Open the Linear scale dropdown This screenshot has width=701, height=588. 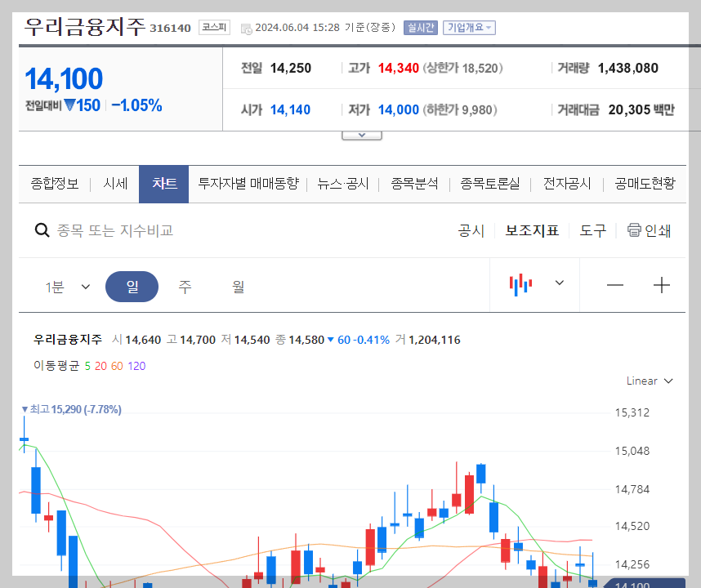[x=650, y=381]
